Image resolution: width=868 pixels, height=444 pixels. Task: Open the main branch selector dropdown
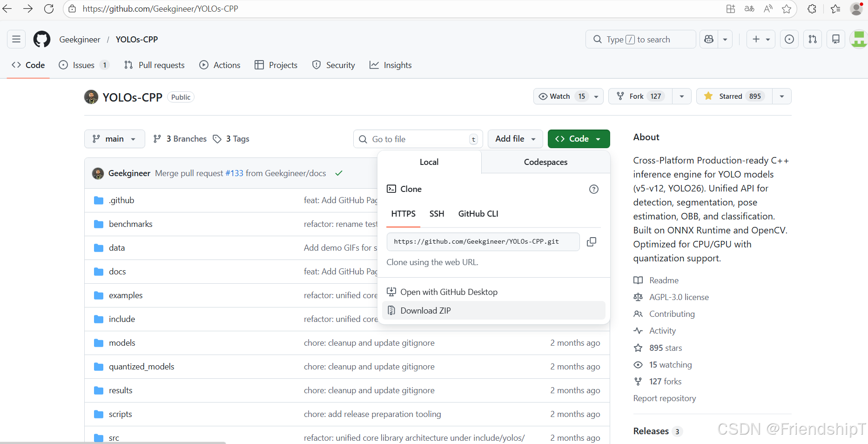click(x=114, y=139)
